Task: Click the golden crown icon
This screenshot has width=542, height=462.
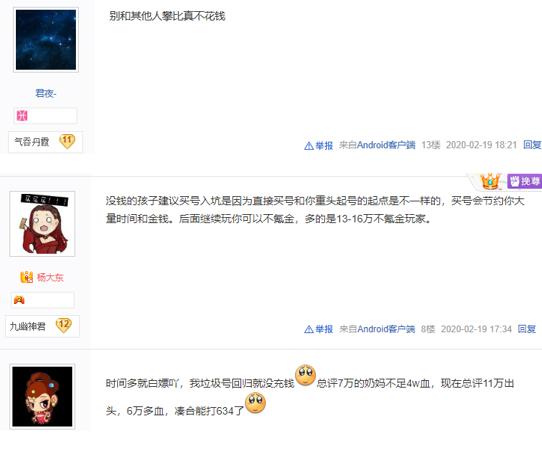Action: 490,181
